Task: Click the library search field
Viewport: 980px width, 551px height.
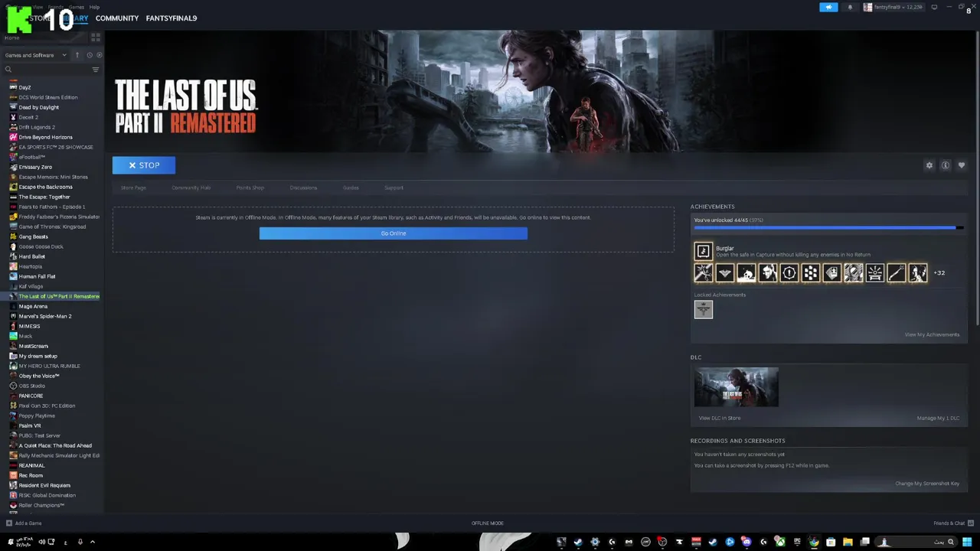Action: [x=46, y=70]
